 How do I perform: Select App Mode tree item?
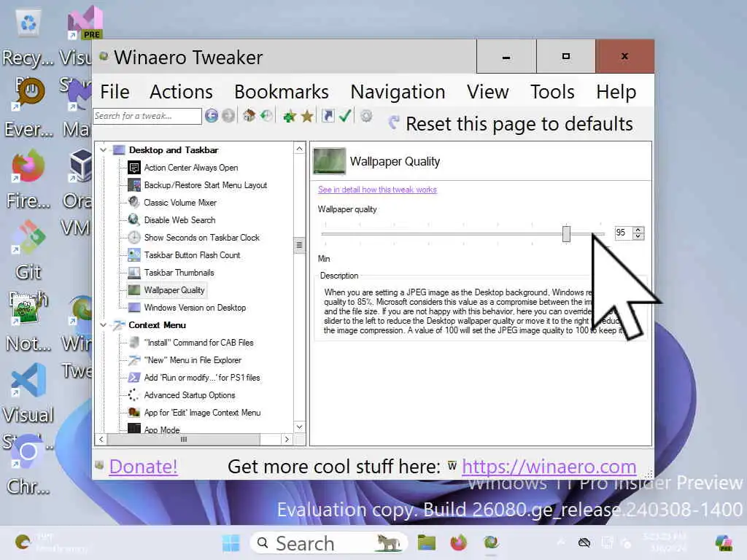(162, 429)
